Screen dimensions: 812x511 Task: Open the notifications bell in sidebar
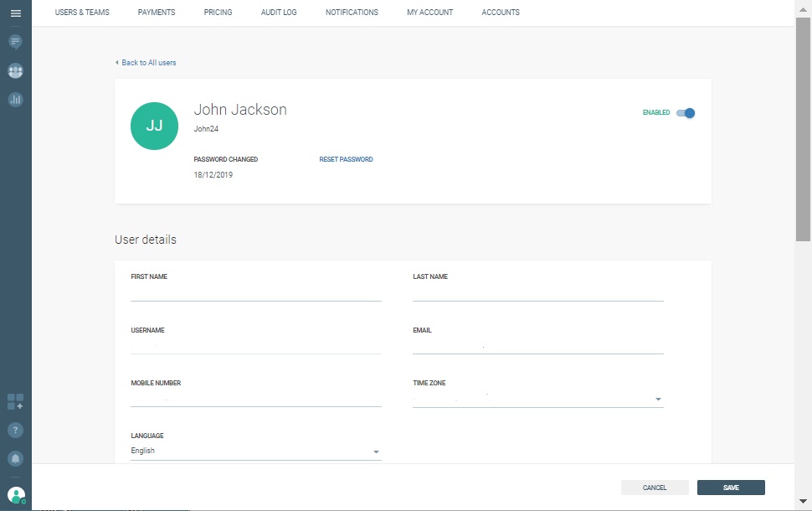15,458
